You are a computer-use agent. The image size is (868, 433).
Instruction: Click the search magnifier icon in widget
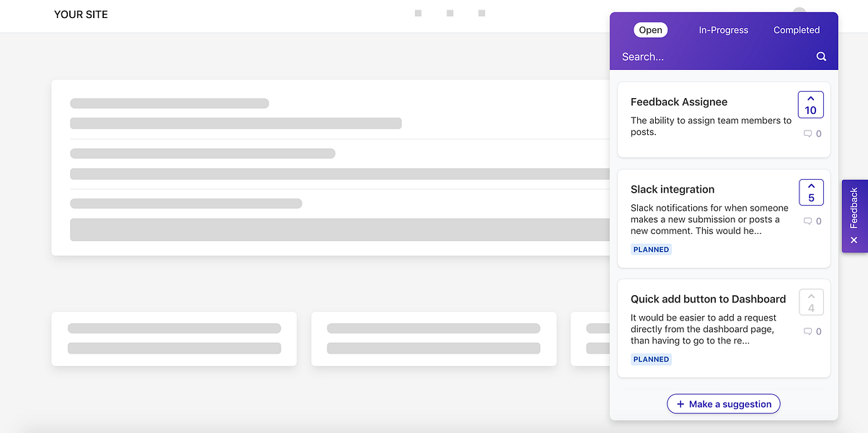(821, 56)
